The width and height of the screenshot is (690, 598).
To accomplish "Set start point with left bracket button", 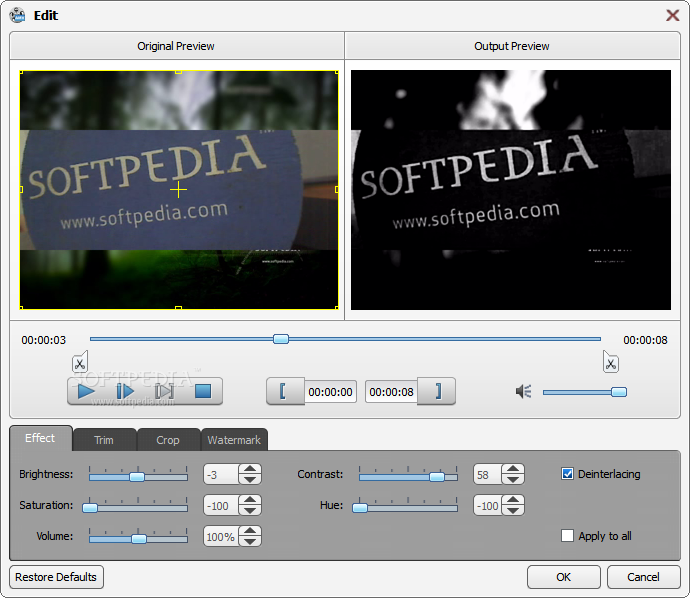I will [x=285, y=391].
